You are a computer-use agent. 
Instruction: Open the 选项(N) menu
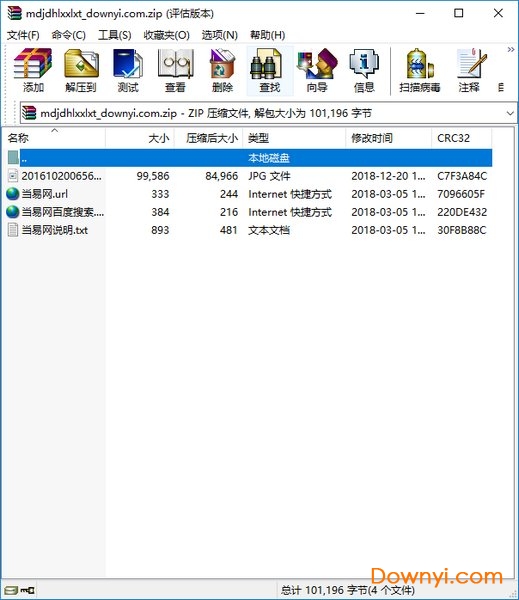point(220,35)
